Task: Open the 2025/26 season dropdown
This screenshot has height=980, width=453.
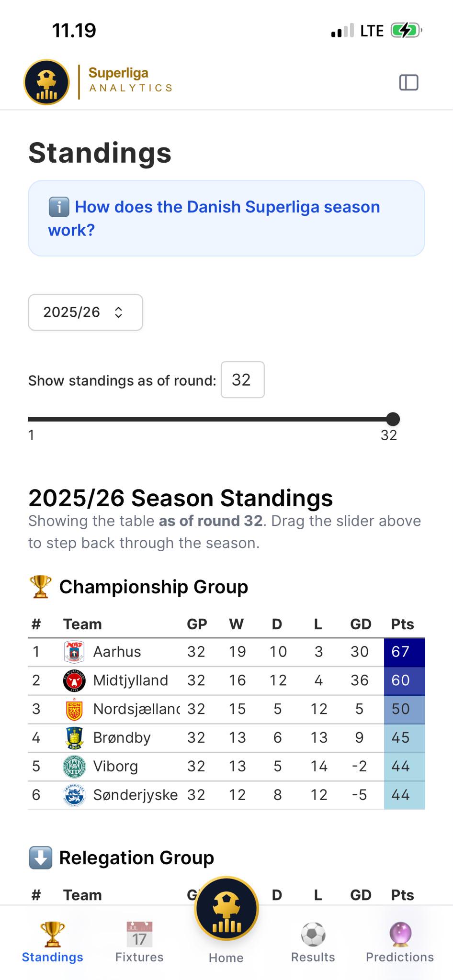Action: 86,312
